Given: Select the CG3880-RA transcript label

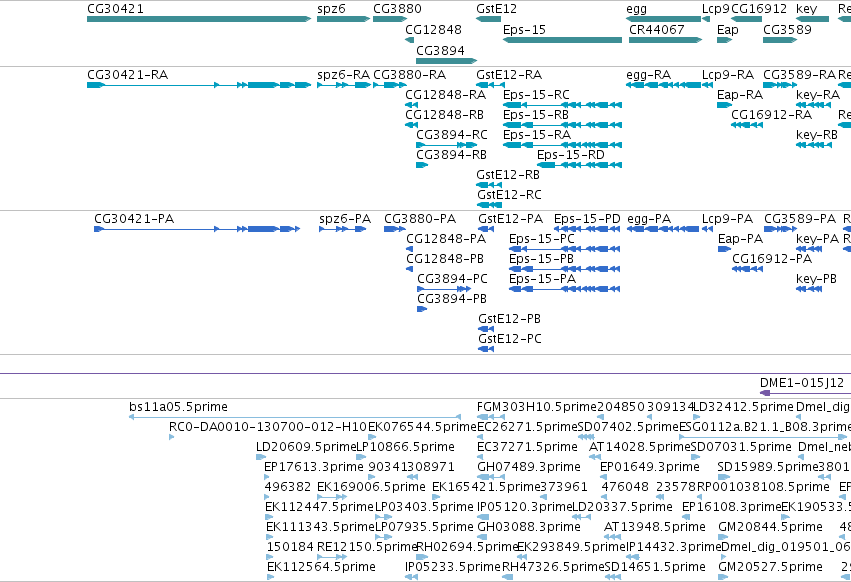Looking at the screenshot, I should click(x=410, y=74).
